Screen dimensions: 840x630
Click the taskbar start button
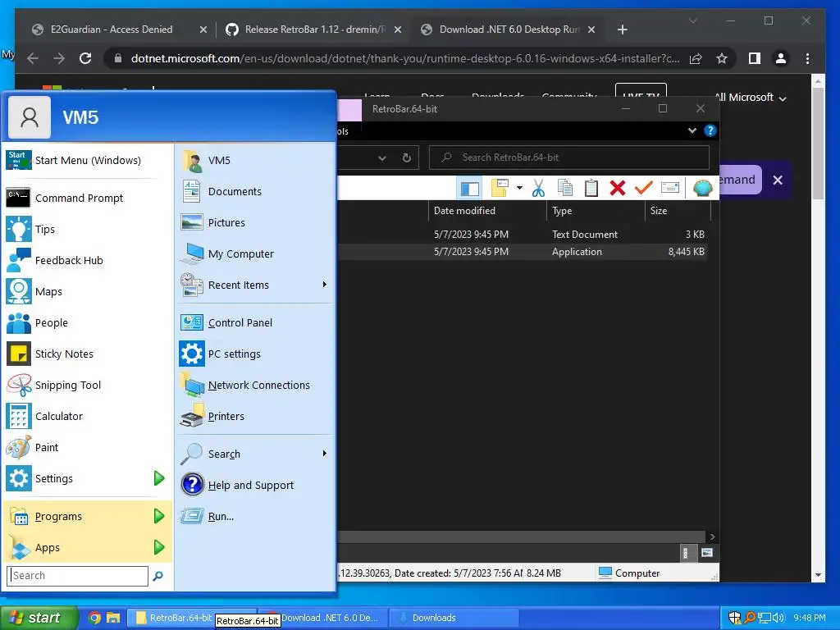pos(38,618)
